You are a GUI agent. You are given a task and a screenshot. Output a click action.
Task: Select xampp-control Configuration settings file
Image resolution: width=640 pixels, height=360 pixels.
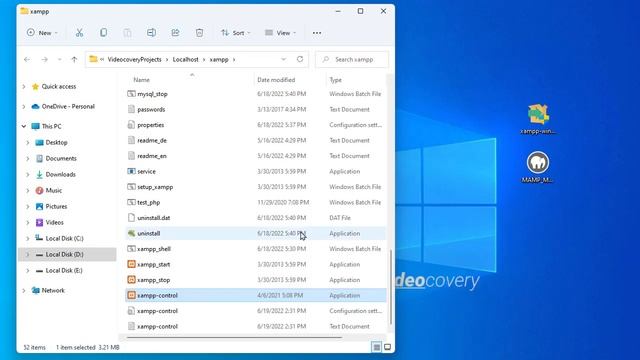pos(255,311)
